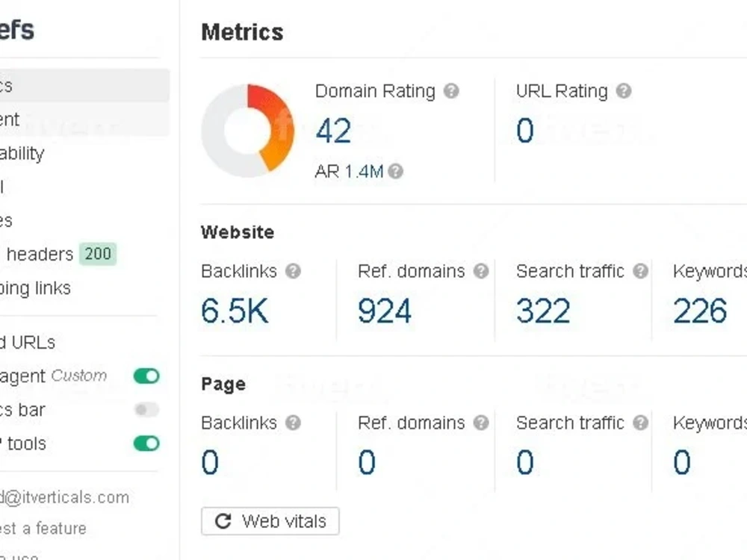Click the URLs sidebar entry

[x=28, y=343]
